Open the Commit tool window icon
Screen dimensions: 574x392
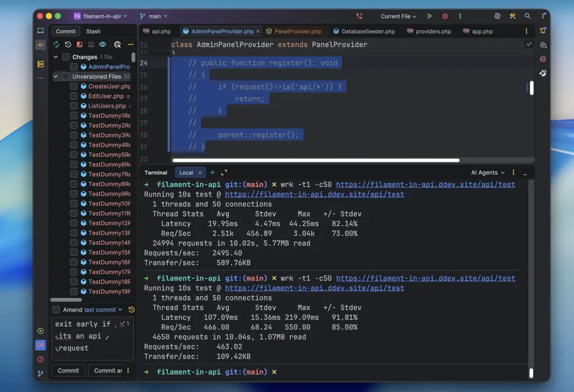(x=40, y=45)
